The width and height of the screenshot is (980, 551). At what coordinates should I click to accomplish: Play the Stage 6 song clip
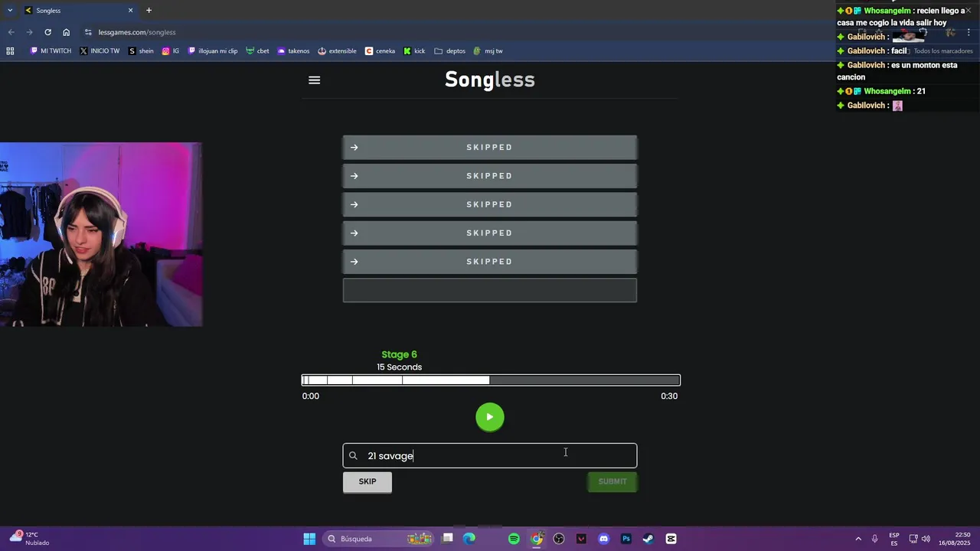pyautogui.click(x=490, y=417)
